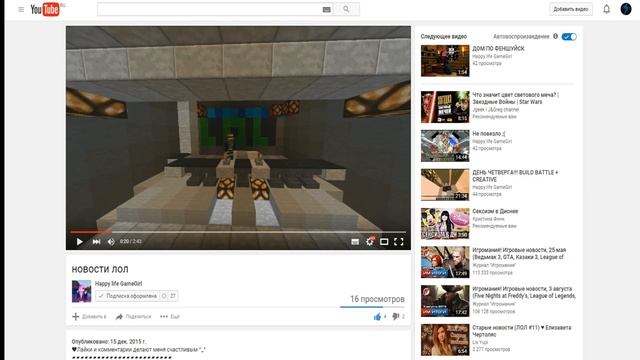Open subscription notification settings icon
This screenshot has height=360, width=640.
[164, 296]
